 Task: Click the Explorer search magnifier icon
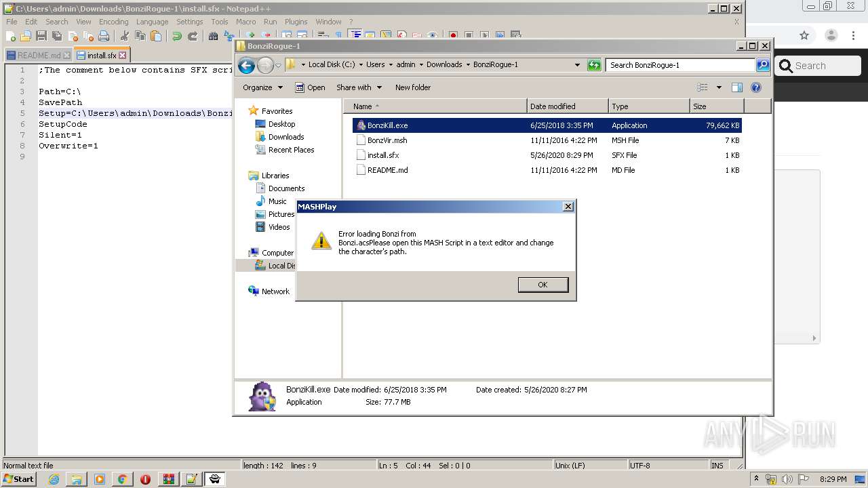click(x=763, y=65)
